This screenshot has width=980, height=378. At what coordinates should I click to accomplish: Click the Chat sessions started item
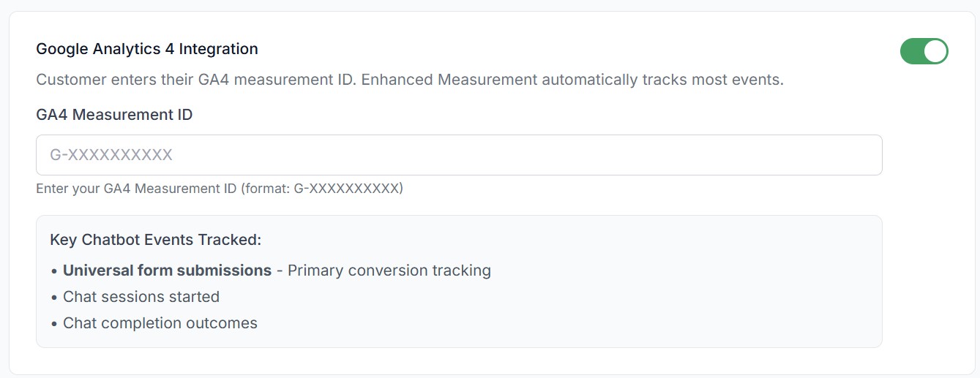point(141,297)
